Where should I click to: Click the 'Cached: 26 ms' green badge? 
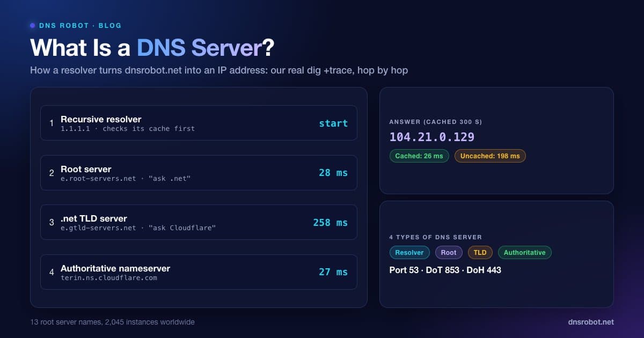[x=419, y=156]
